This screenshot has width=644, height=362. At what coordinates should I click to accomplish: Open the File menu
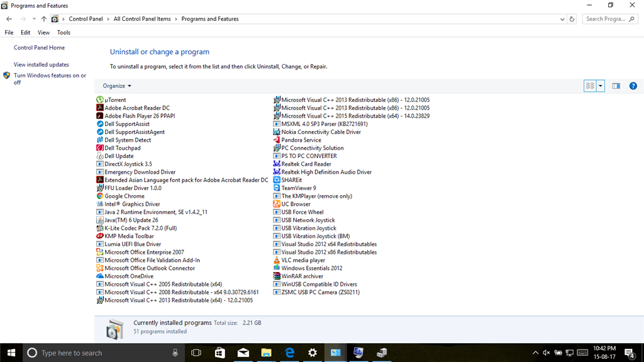point(9,33)
